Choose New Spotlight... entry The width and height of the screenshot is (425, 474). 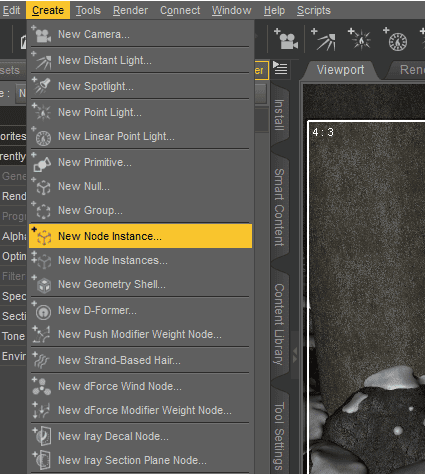click(x=140, y=86)
